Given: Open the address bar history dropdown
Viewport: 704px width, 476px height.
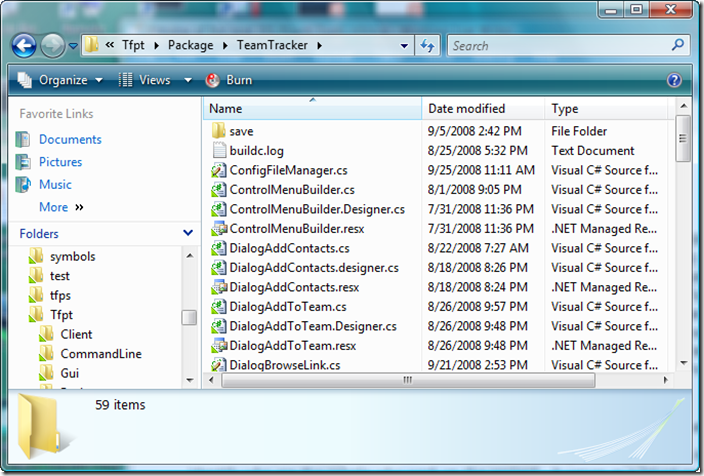Looking at the screenshot, I should coord(404,45).
